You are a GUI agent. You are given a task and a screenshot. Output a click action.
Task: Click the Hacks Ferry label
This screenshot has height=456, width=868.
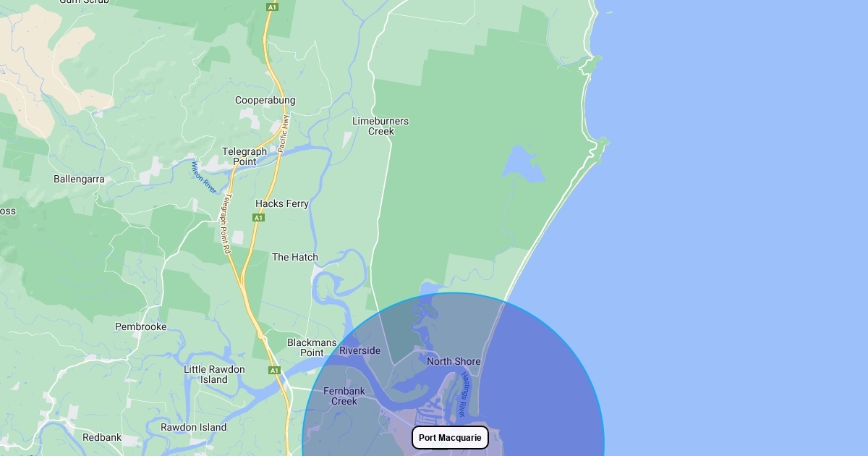tap(282, 203)
